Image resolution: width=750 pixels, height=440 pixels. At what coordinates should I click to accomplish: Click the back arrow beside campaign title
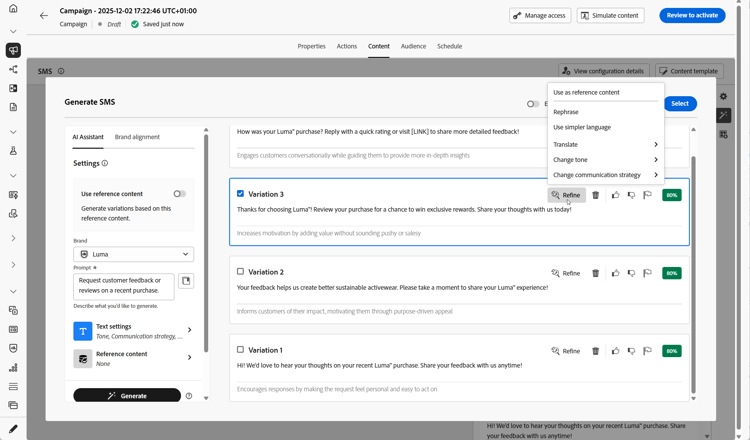point(44,16)
